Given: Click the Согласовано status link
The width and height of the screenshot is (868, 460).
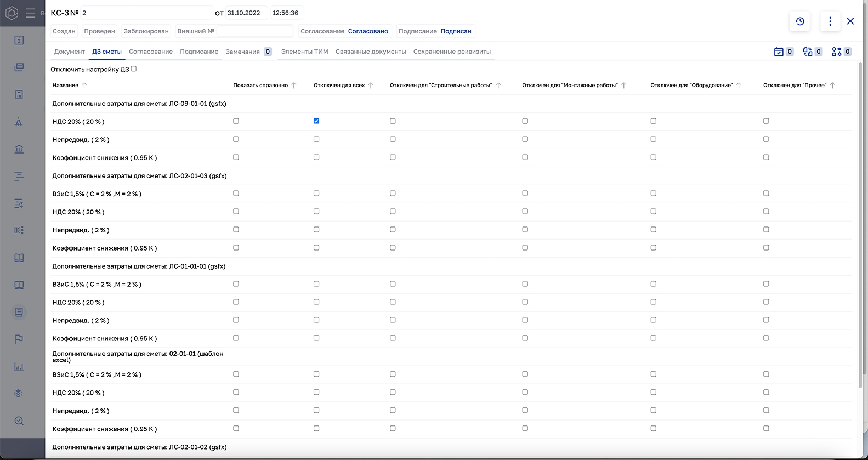Looking at the screenshot, I should click(x=368, y=31).
